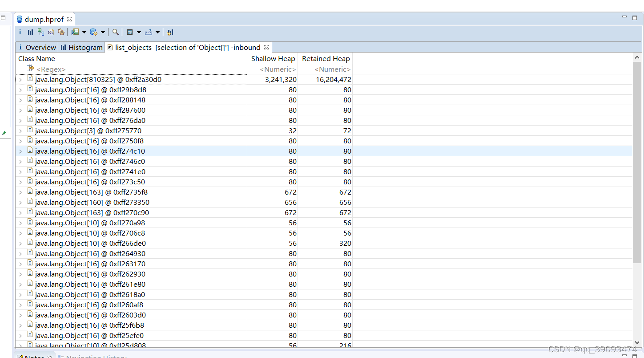Viewport: 644px width, 358px height.
Task: Sort by Shallow Heap column header
Action: (273, 58)
